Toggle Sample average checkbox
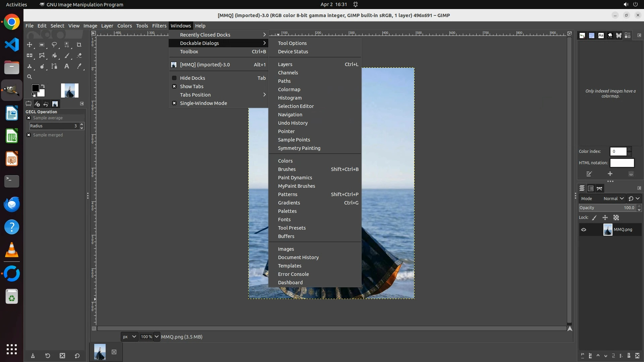The width and height of the screenshot is (644, 362). click(x=29, y=118)
